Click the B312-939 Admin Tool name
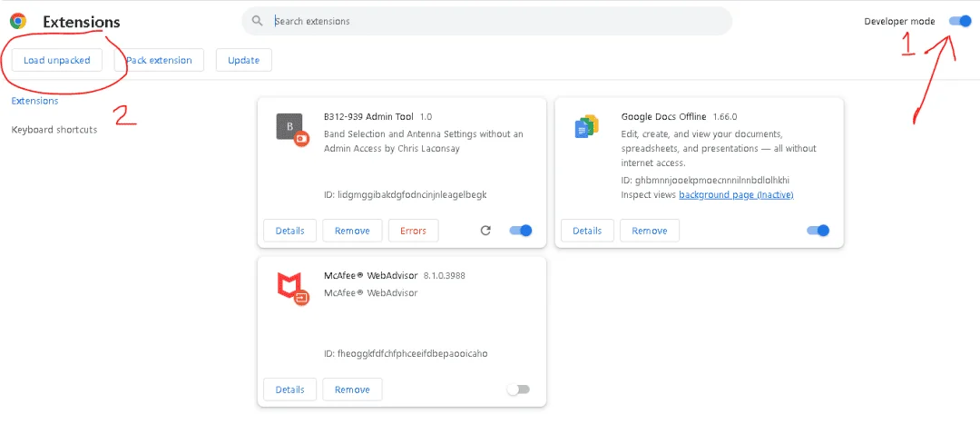The width and height of the screenshot is (980, 424). [x=368, y=116]
